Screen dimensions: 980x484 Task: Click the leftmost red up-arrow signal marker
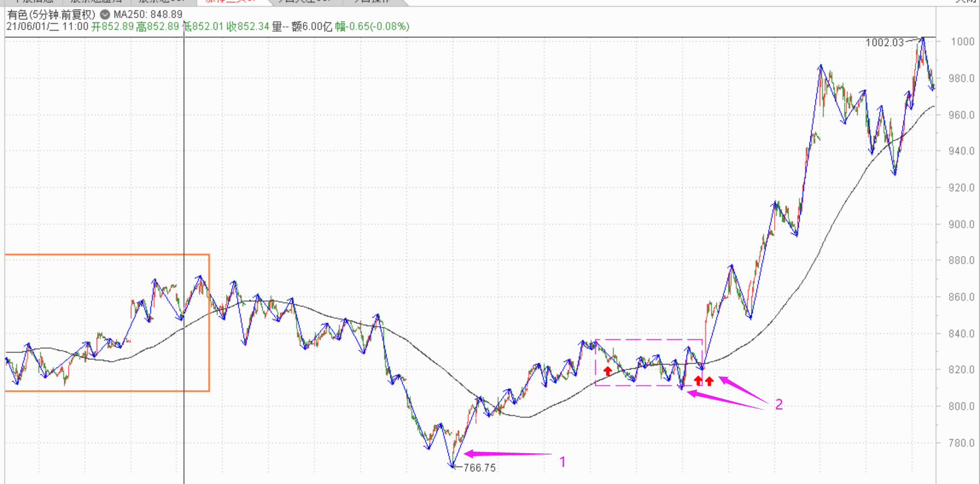coord(608,371)
